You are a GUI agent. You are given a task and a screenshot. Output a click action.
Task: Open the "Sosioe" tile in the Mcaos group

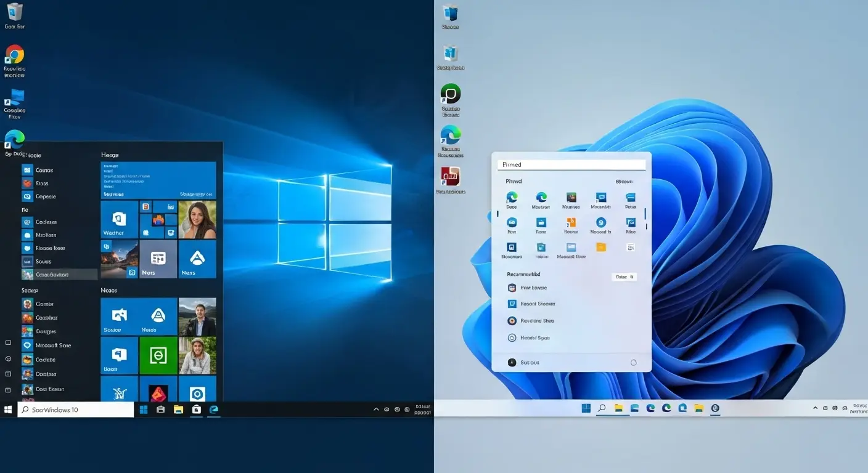pos(120,317)
